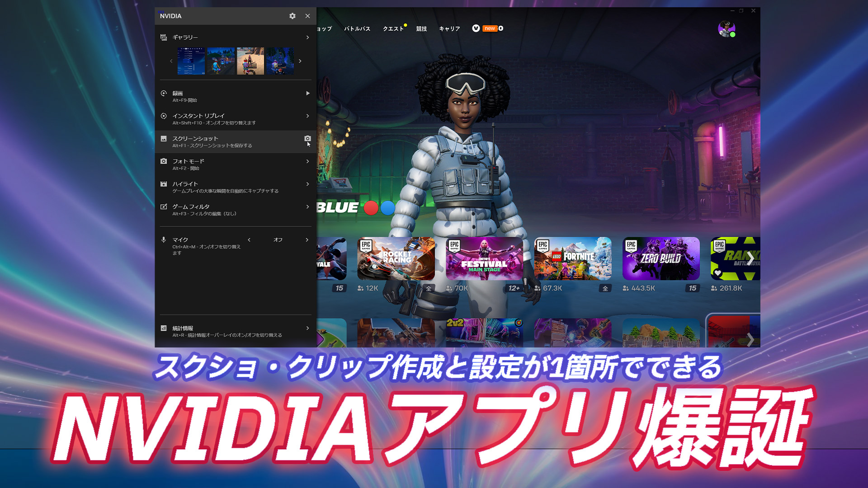The width and height of the screenshot is (868, 488).
Task: Favorite the Ranked card heart icon
Action: click(x=718, y=273)
